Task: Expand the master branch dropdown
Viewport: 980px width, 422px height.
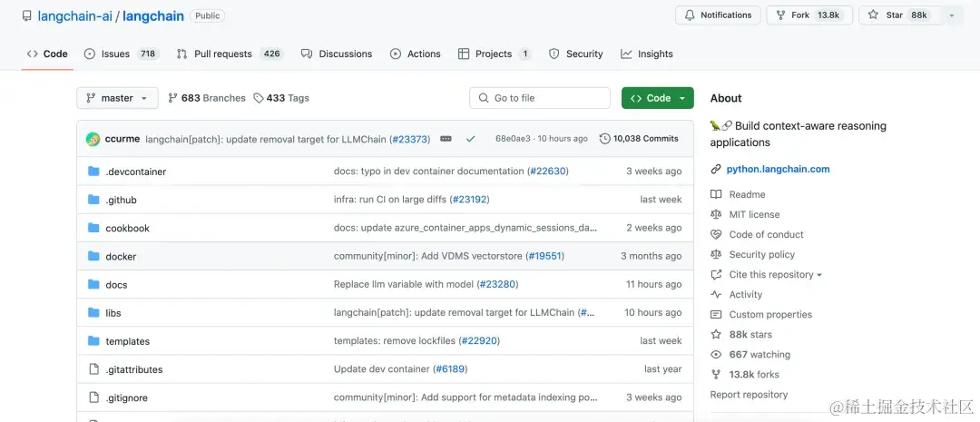Action: [117, 98]
